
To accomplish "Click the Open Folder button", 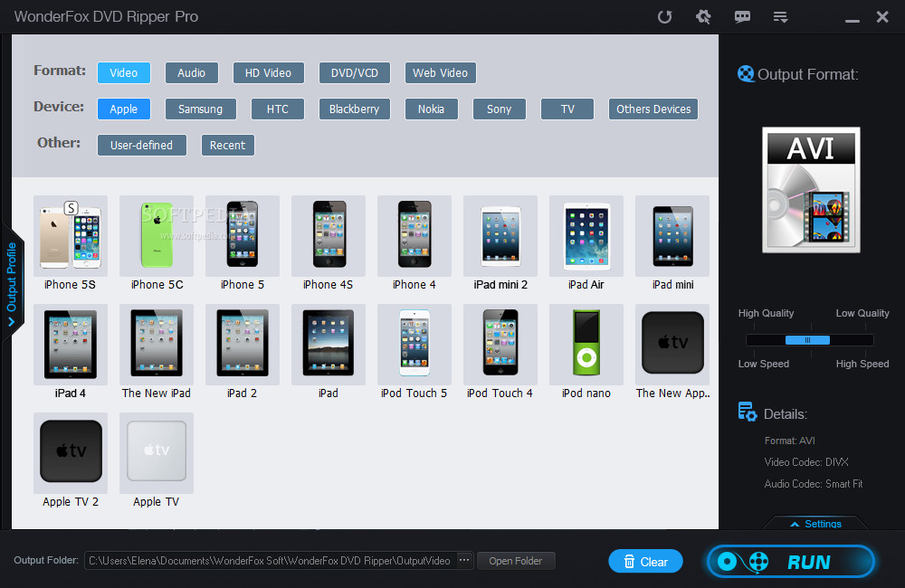I will tap(516, 561).
